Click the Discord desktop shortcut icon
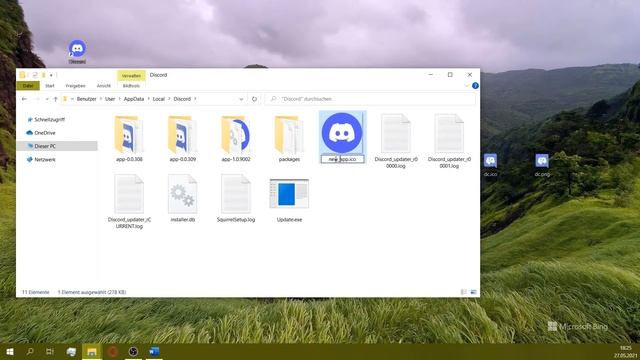 pyautogui.click(x=77, y=51)
